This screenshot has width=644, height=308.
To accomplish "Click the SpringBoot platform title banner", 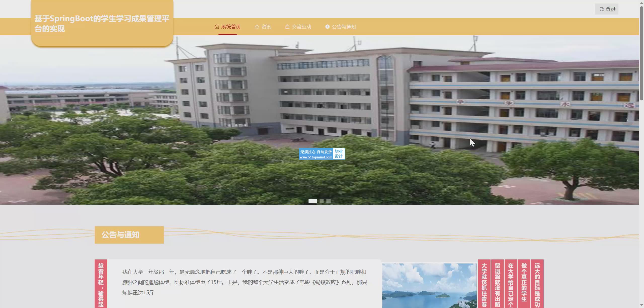I will [102, 23].
